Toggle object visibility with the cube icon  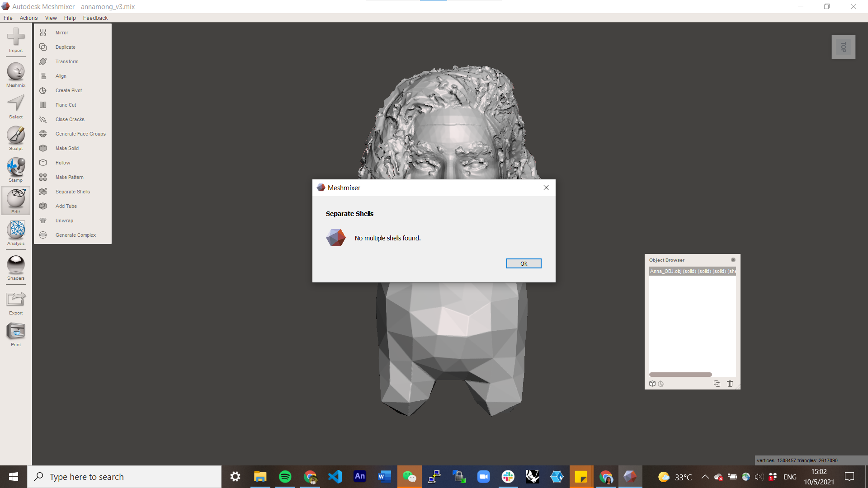(x=652, y=384)
